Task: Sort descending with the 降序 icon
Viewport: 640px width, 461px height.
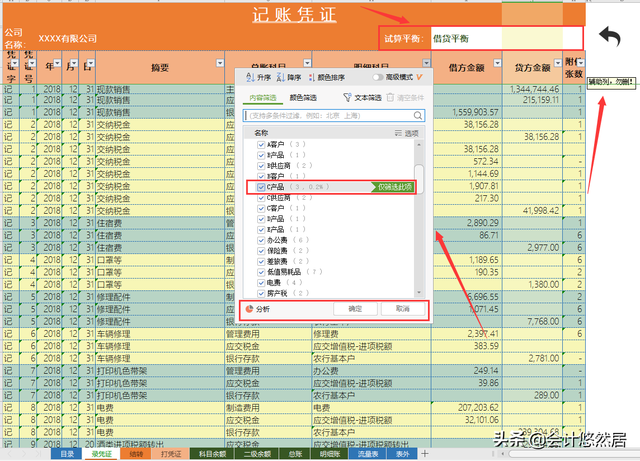Action: (289, 77)
